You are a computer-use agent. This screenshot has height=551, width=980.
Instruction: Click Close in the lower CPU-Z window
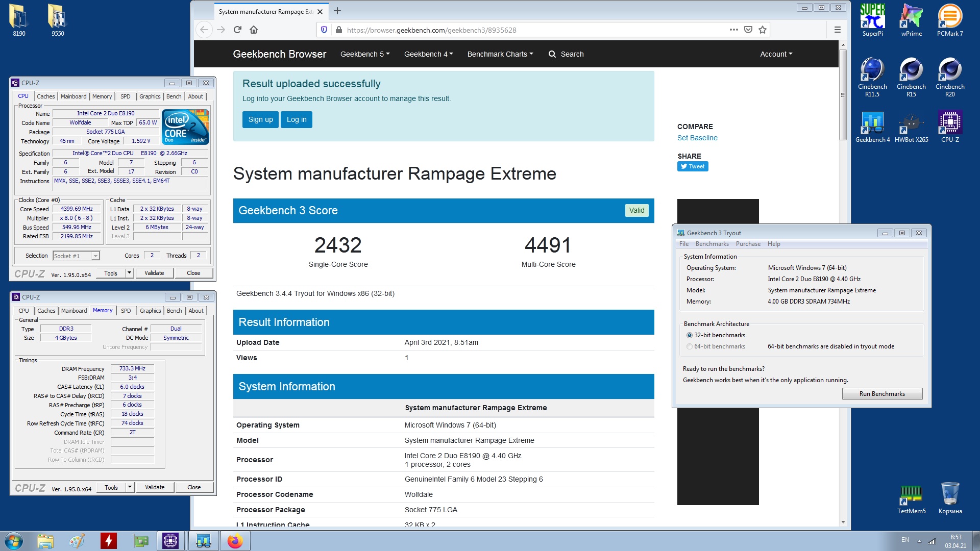[194, 487]
